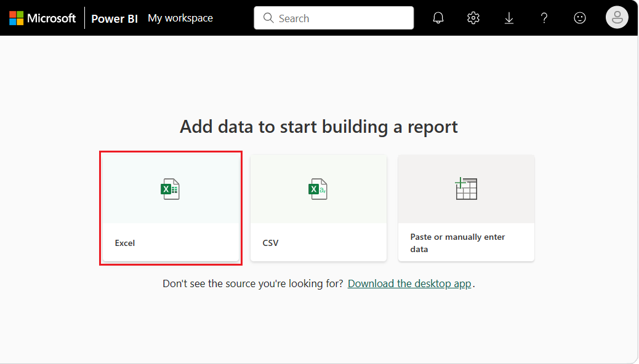Navigate to My workspace

pyautogui.click(x=180, y=18)
